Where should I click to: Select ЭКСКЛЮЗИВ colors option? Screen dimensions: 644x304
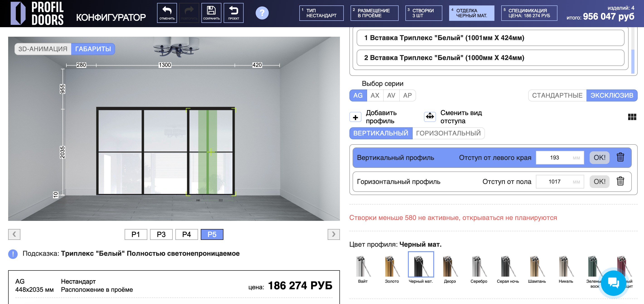(x=612, y=96)
